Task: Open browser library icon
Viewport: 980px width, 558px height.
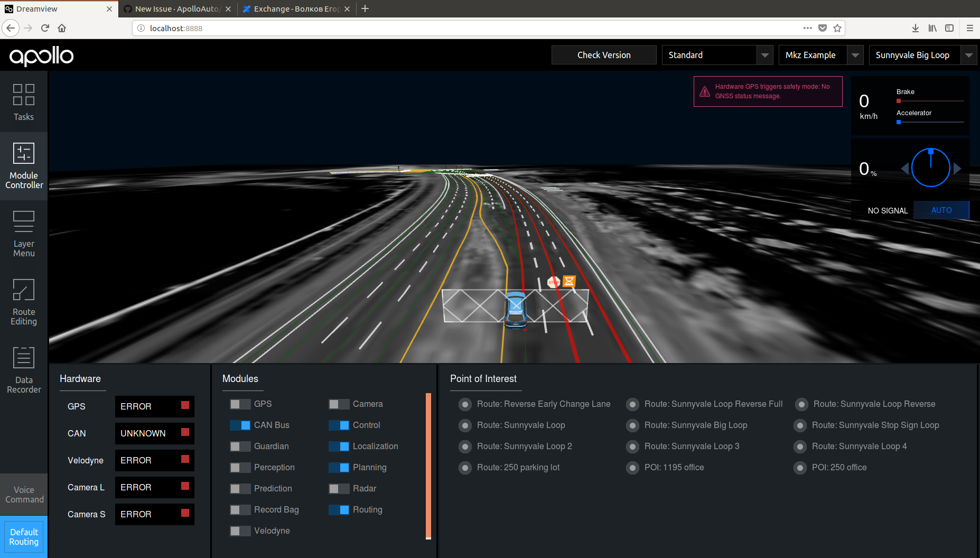Action: tap(932, 28)
